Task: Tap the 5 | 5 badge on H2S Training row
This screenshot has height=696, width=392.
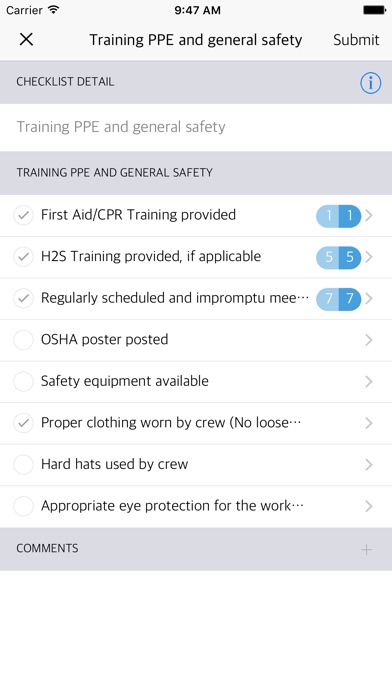Action: click(x=338, y=257)
